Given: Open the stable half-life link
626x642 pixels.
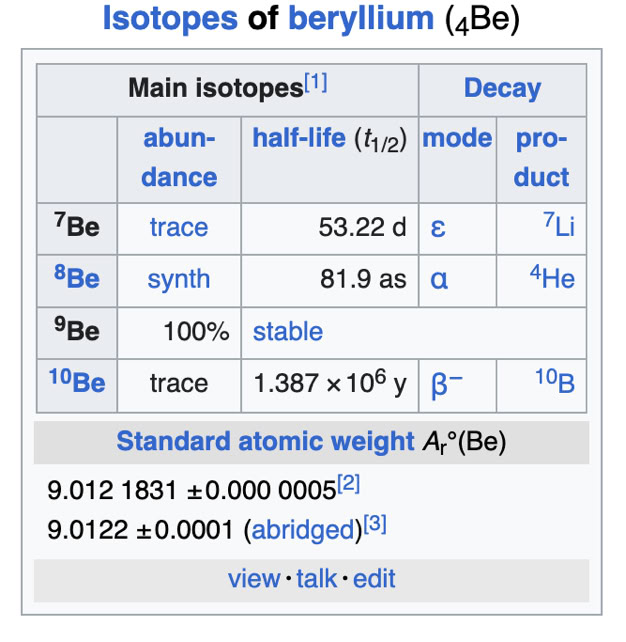Looking at the screenshot, I should pyautogui.click(x=287, y=332).
